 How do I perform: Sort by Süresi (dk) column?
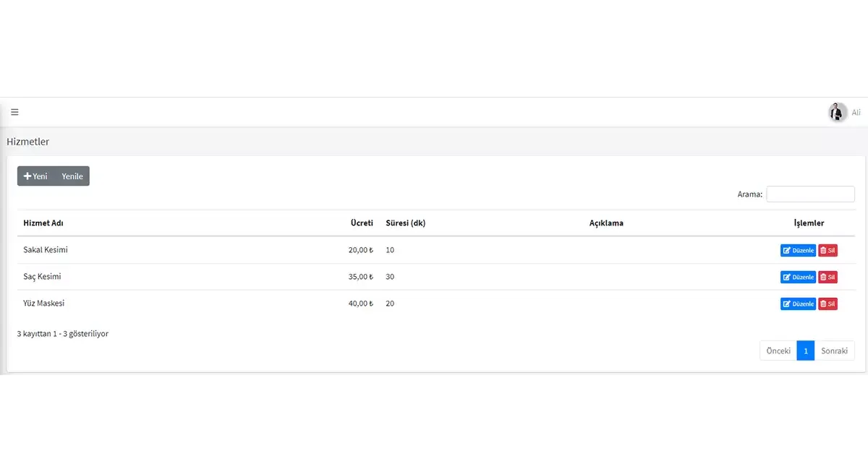406,223
